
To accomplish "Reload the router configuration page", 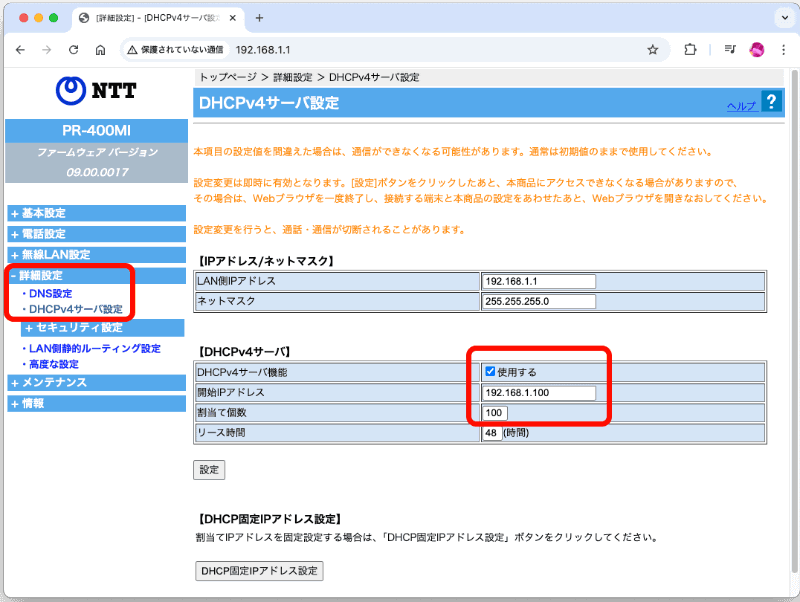I will click(x=72, y=49).
